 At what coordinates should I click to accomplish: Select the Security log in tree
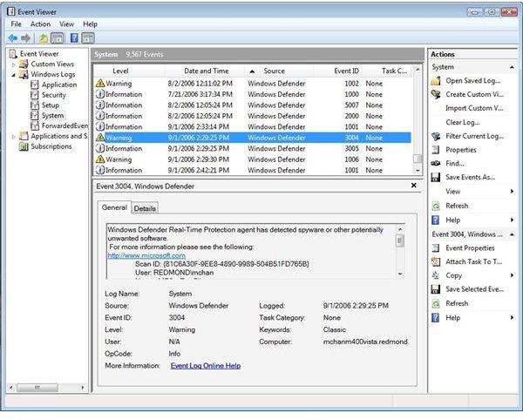pos(54,95)
